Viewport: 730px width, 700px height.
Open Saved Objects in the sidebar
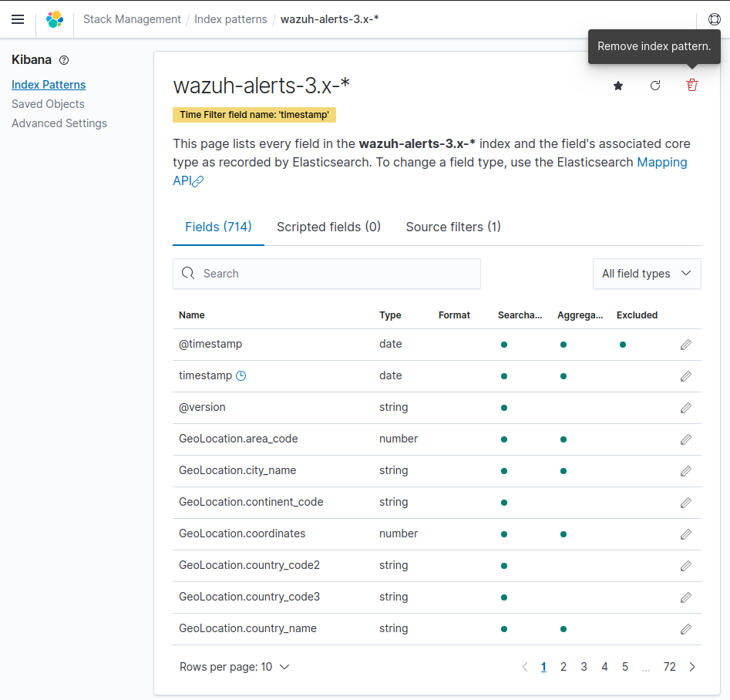[x=48, y=103]
